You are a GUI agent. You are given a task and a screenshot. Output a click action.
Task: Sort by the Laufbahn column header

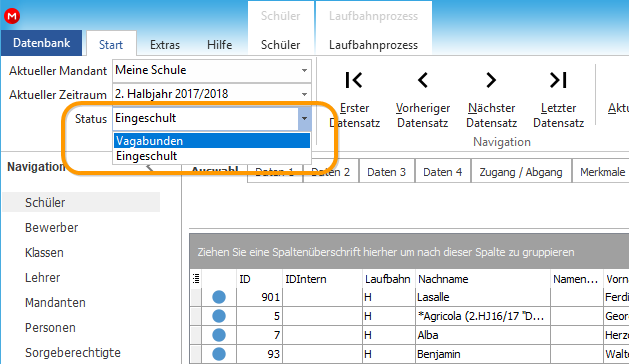click(x=388, y=279)
